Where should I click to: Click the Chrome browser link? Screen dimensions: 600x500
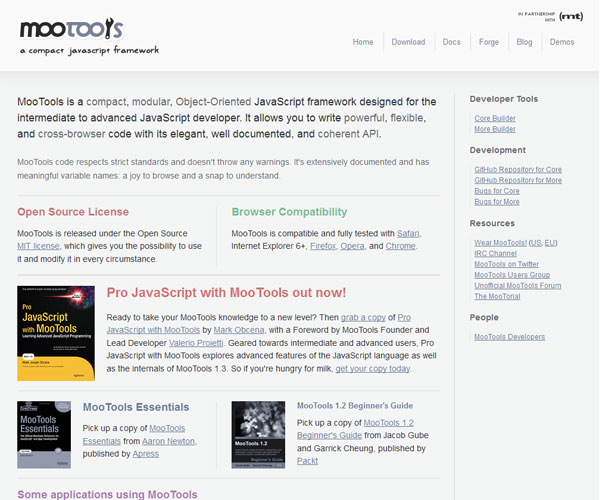tap(400, 246)
